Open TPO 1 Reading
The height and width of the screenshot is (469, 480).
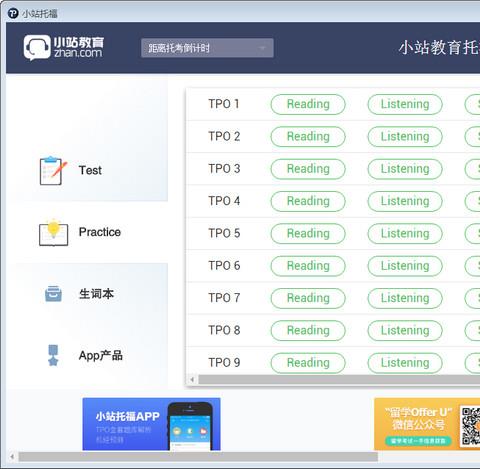click(x=308, y=104)
